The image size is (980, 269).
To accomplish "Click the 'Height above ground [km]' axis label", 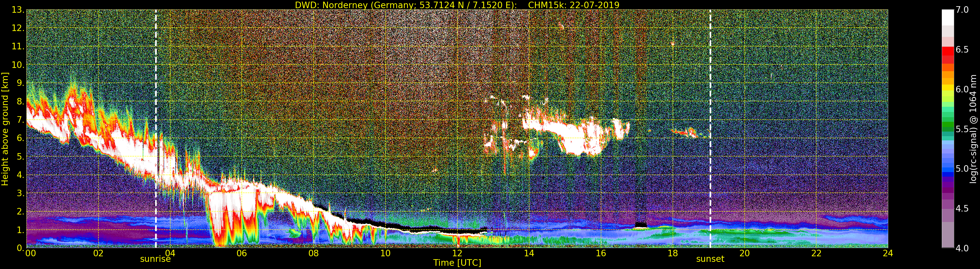I will 5,129.
